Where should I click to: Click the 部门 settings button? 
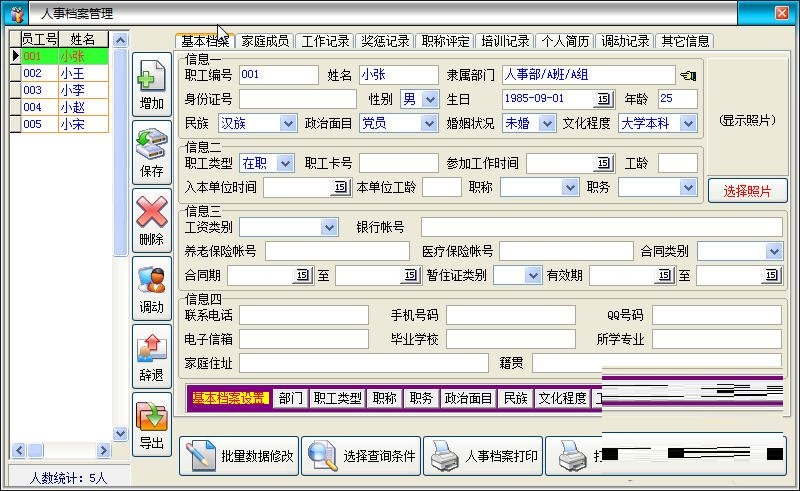tap(291, 398)
